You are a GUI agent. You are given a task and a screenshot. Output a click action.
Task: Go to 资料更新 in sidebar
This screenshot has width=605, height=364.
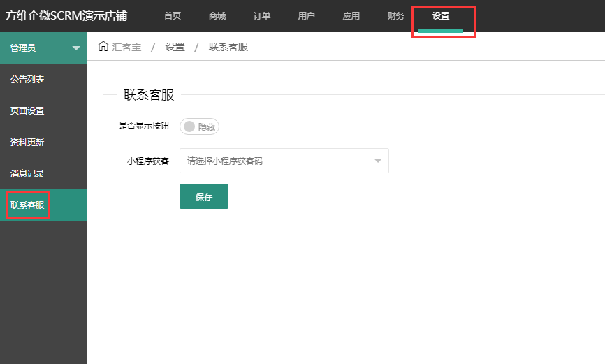[43, 142]
